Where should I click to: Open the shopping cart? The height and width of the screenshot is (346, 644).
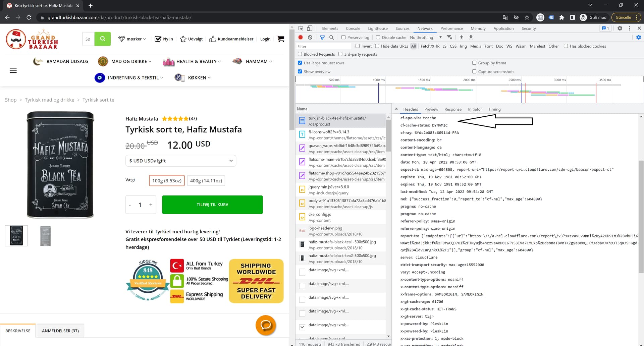pos(281,39)
